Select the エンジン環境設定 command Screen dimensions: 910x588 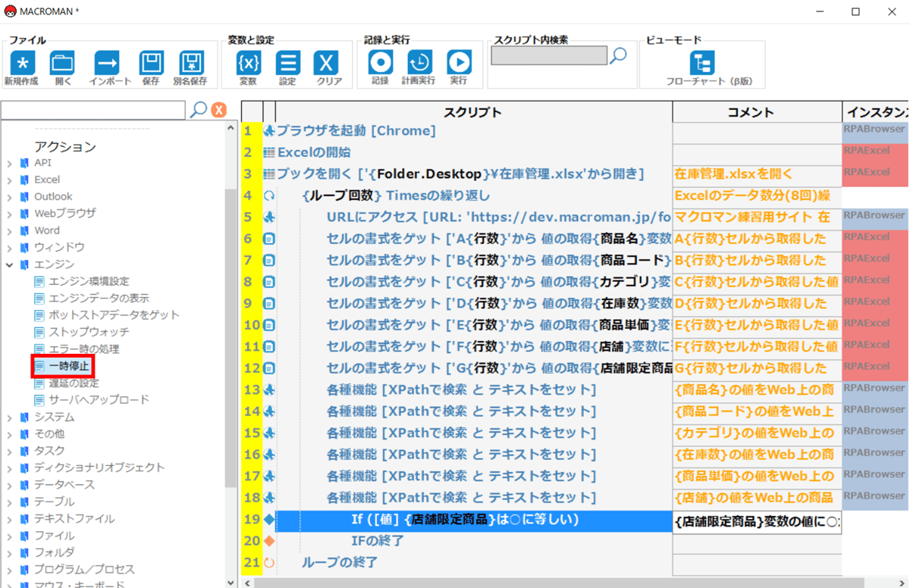click(89, 281)
